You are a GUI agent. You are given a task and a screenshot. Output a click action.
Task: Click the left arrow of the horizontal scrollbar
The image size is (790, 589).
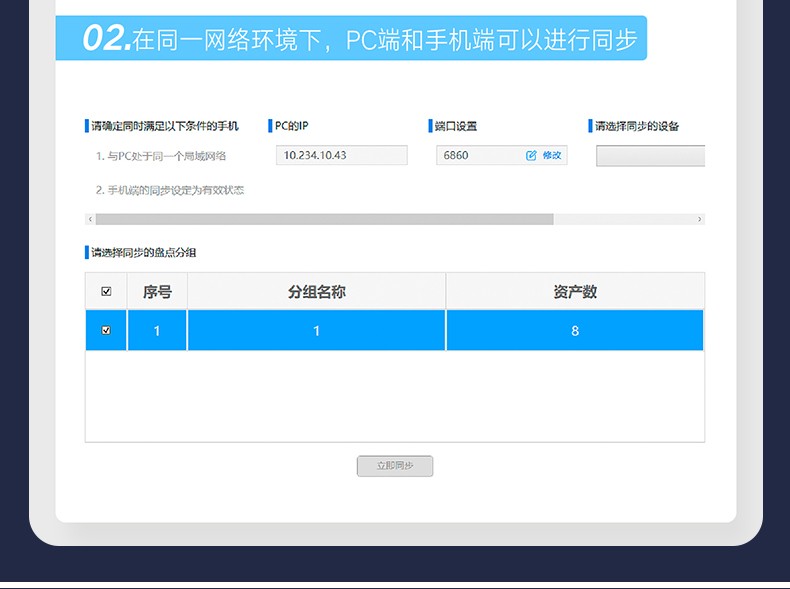click(x=90, y=219)
